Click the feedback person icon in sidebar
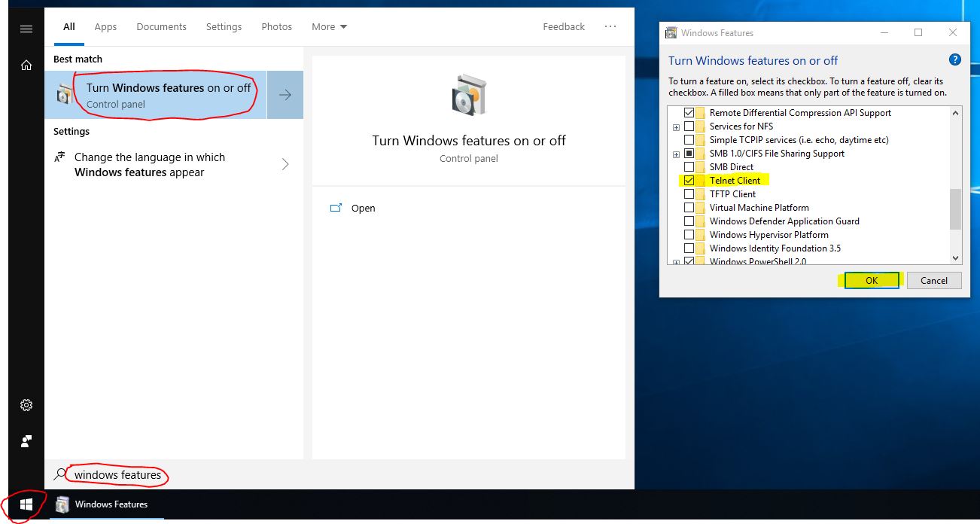 click(26, 441)
